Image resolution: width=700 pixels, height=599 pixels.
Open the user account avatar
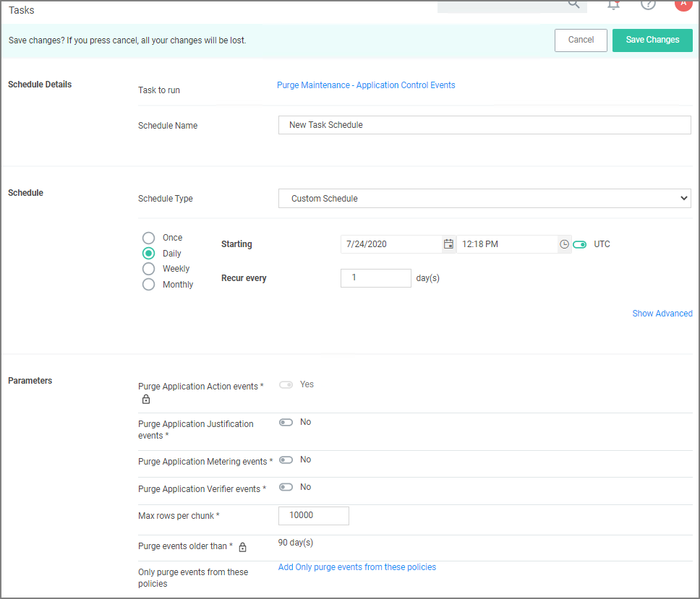pos(683,4)
